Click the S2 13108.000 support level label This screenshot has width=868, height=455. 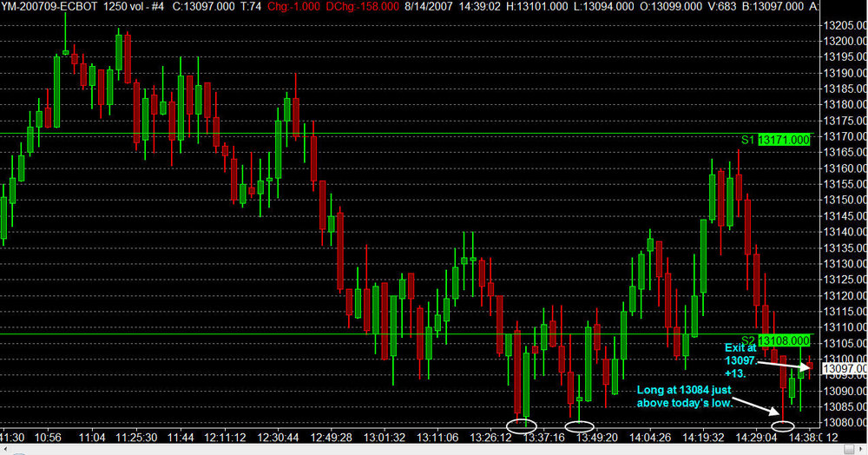click(x=775, y=340)
